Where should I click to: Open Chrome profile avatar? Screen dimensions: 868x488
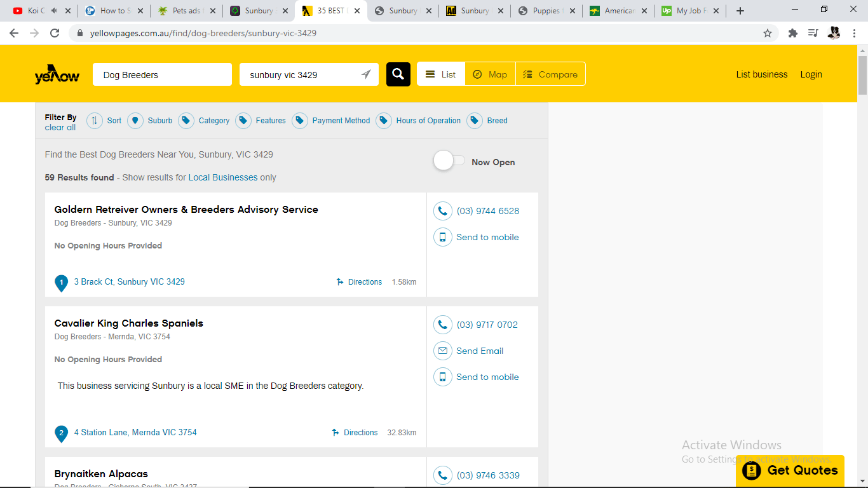tap(834, 33)
